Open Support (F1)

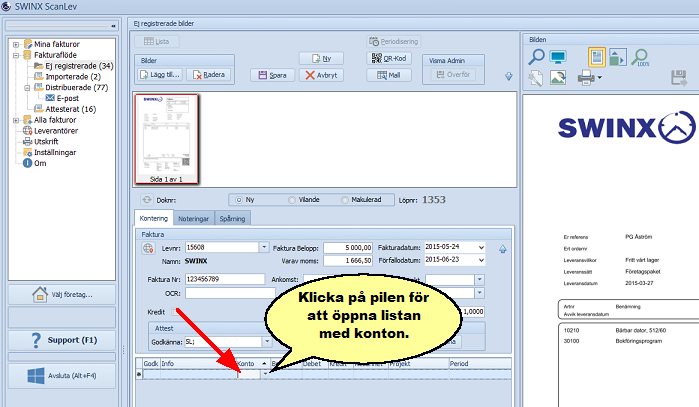[62, 340]
